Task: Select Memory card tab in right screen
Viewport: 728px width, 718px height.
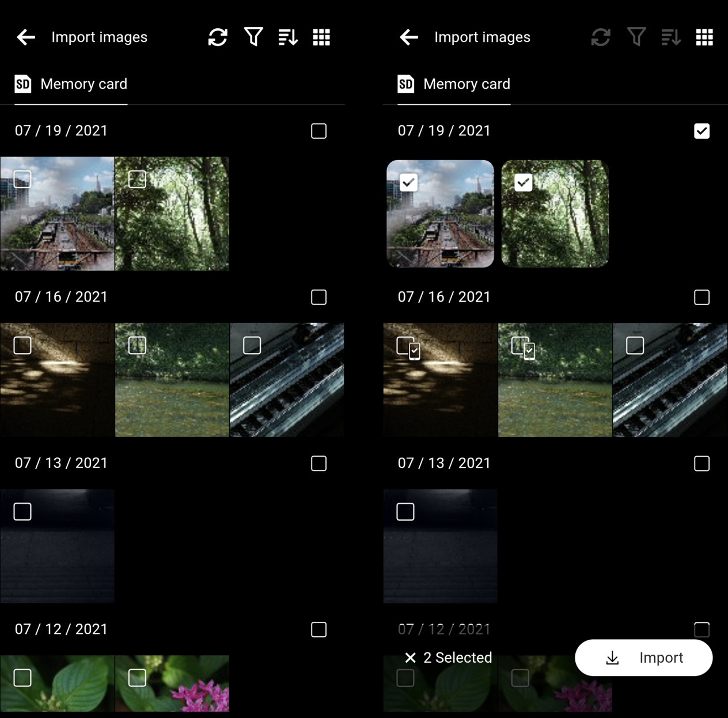Action: [x=454, y=84]
